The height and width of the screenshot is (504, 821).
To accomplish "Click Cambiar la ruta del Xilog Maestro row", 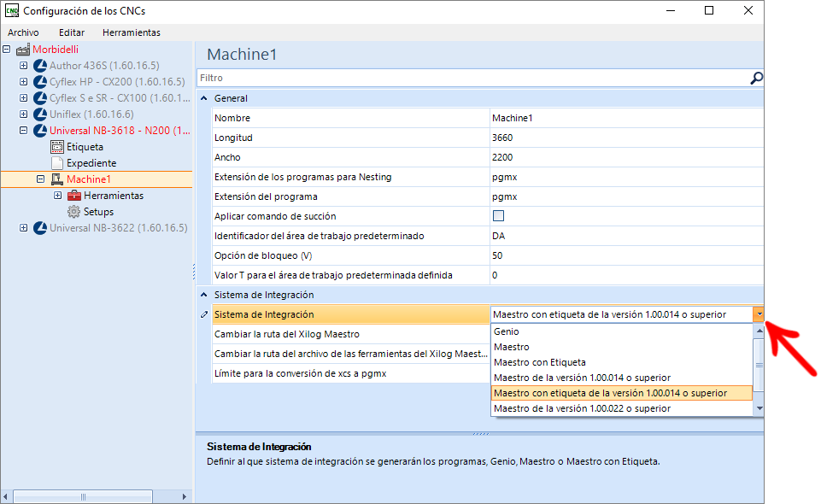I will tap(351, 334).
